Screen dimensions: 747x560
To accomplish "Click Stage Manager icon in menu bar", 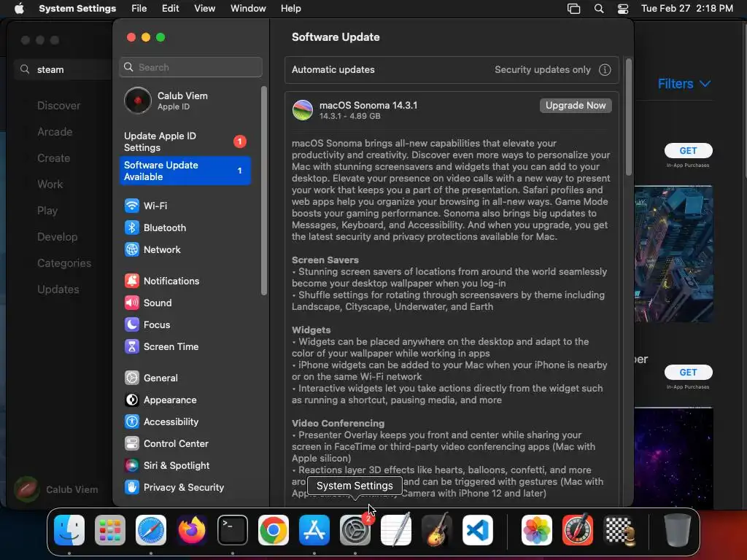I will [573, 9].
